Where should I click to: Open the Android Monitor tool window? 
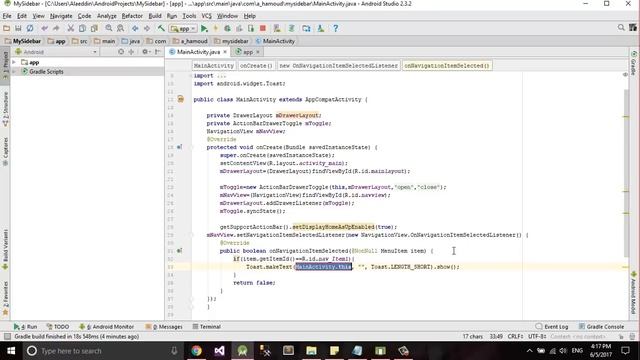coord(106,327)
